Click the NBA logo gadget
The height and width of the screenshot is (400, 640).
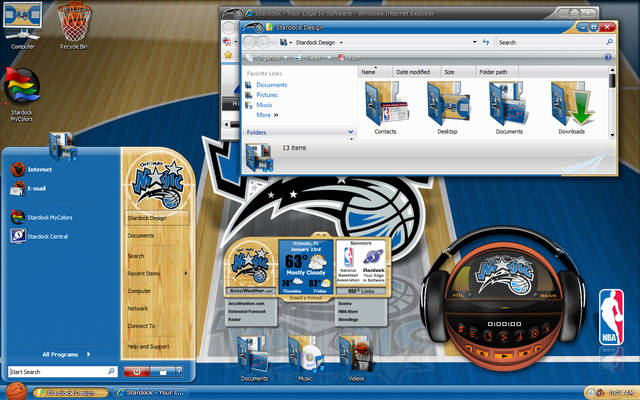click(610, 315)
